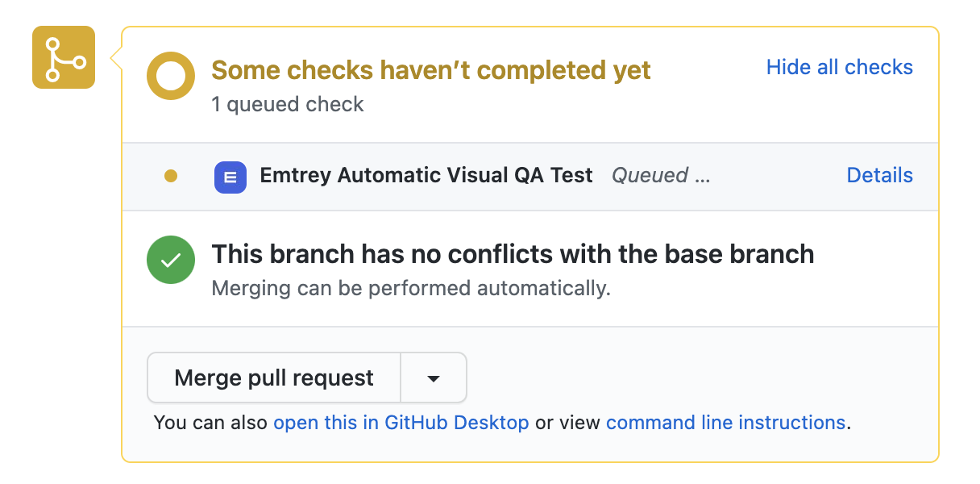Click '1 queued check' summary text

tap(288, 105)
